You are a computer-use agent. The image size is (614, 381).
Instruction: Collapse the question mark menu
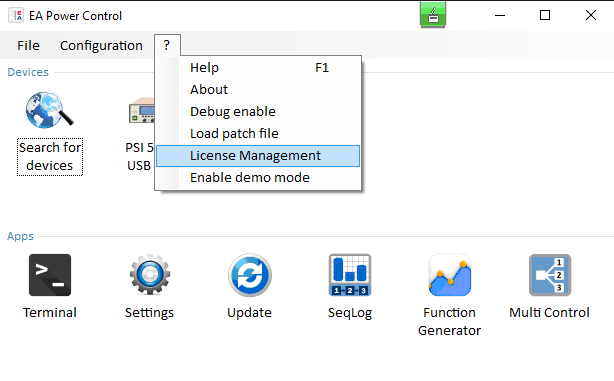tap(167, 45)
